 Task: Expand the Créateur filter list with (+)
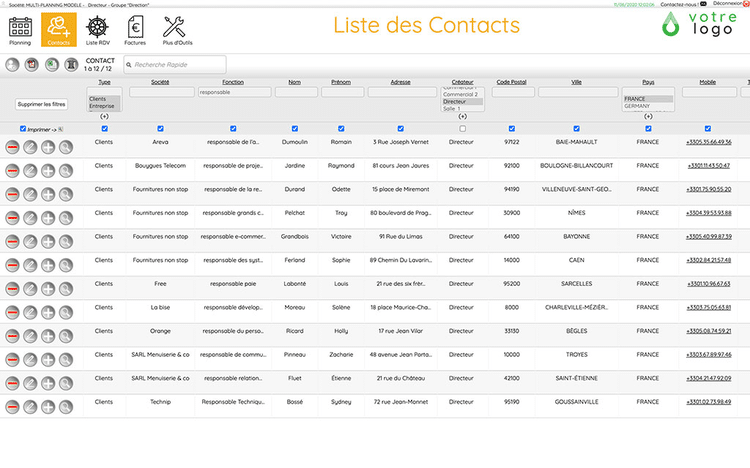pos(463,116)
